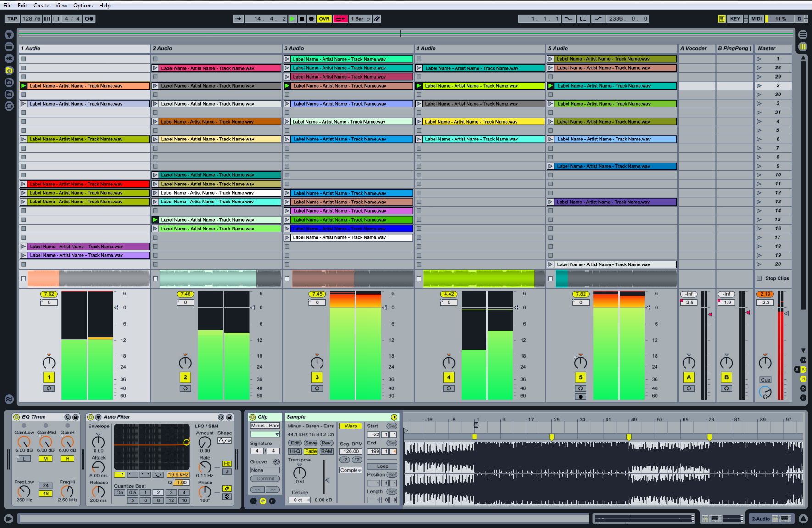Toggle track 1 activator button

49,377
